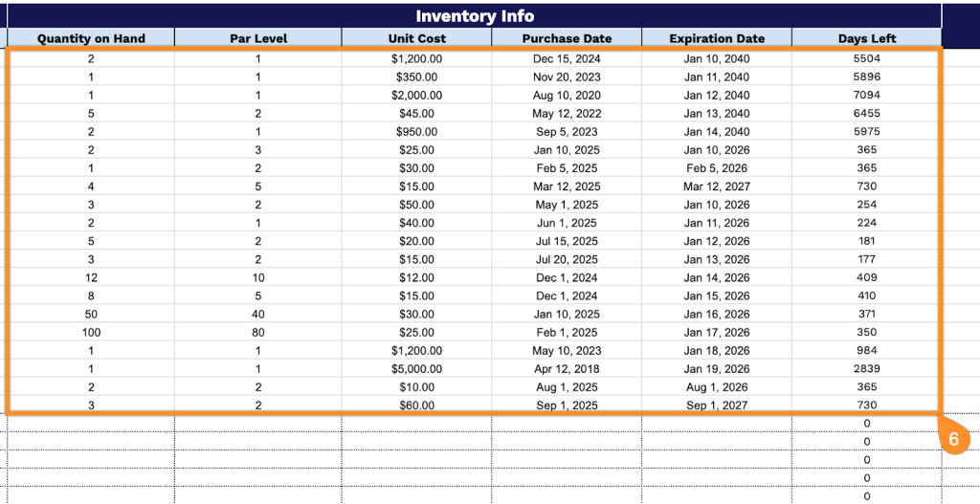980x504 pixels.
Task: Select the Inventory Info title cell
Action: click(475, 16)
